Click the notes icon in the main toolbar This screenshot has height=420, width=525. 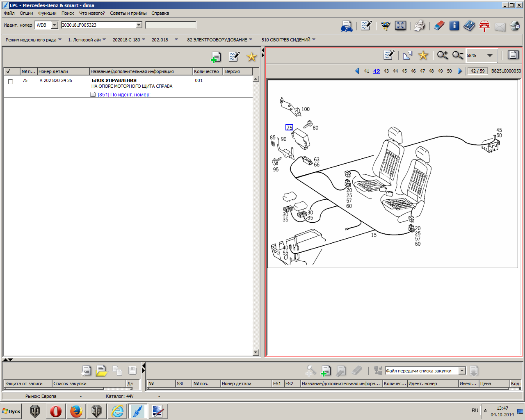(366, 26)
